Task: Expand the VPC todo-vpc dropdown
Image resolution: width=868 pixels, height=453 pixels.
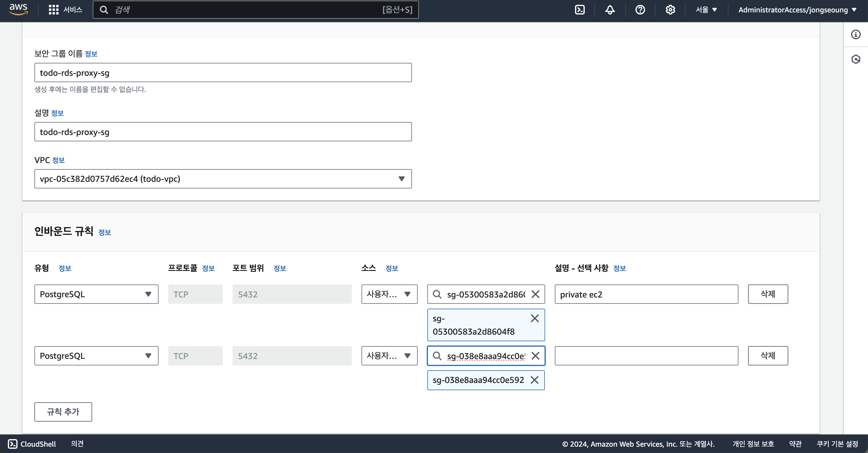Action: [x=223, y=179]
